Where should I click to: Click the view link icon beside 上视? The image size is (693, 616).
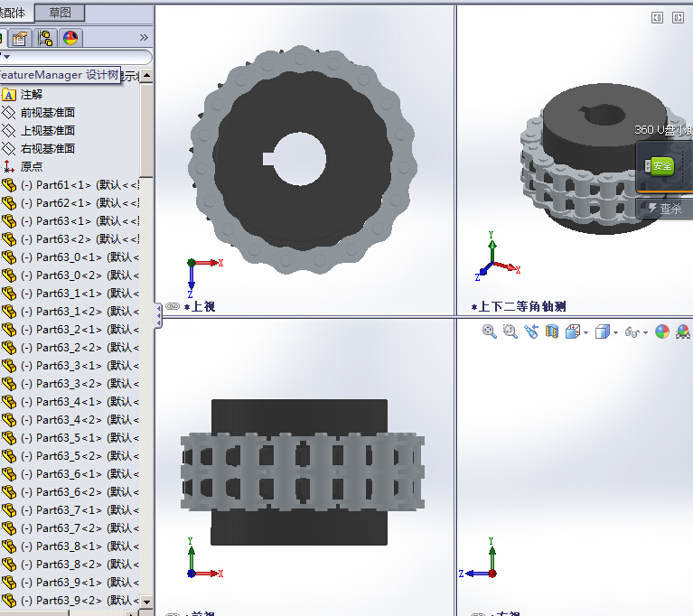pyautogui.click(x=173, y=306)
